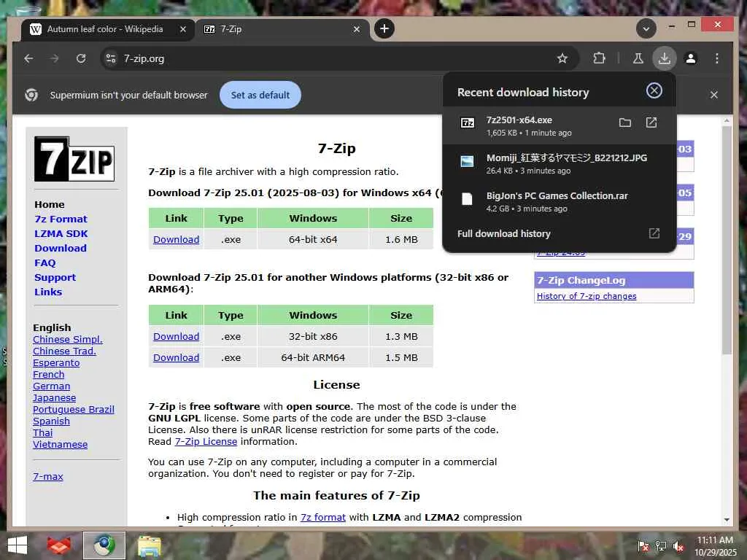Toggle the Downloads toolbar icon
The width and height of the screenshot is (747, 560).
664,58
